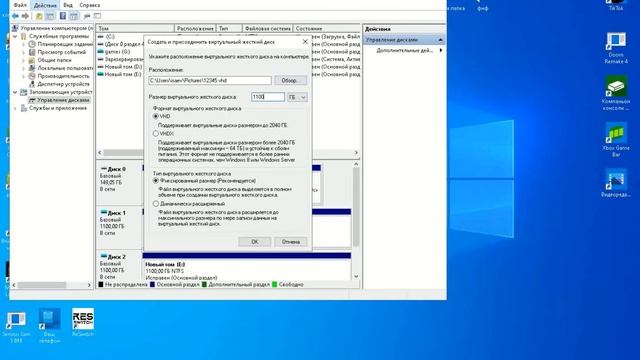Click the Обзор browse button
The width and height of the screenshot is (640, 360).
(291, 80)
